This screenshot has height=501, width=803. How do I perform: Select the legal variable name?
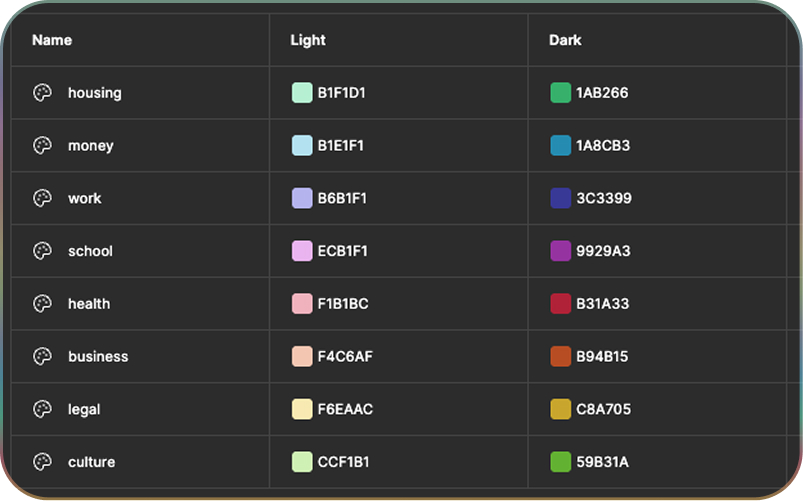[x=84, y=410]
